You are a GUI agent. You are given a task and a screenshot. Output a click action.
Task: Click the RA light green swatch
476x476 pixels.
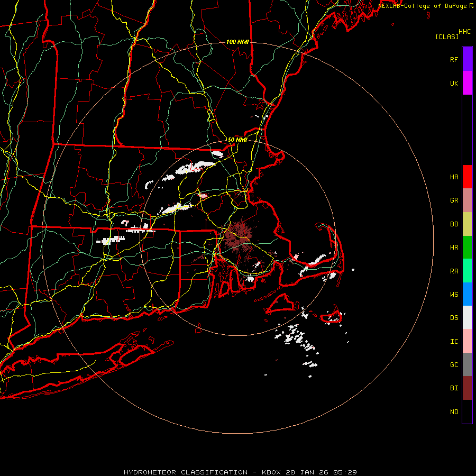tap(467, 271)
